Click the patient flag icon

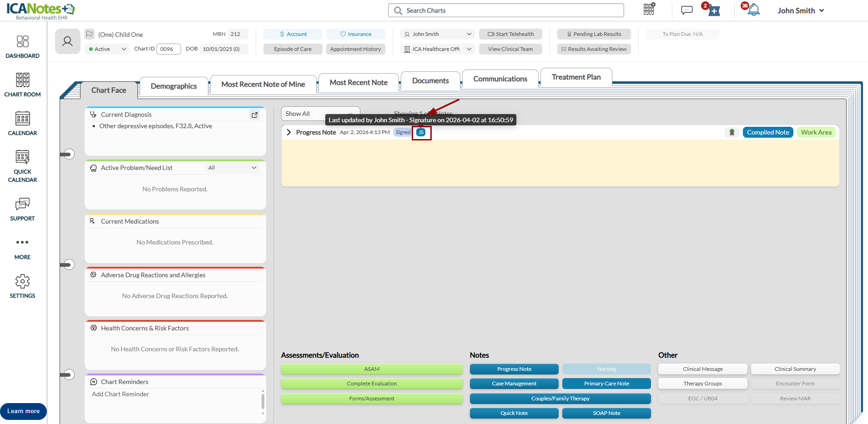tap(90, 34)
